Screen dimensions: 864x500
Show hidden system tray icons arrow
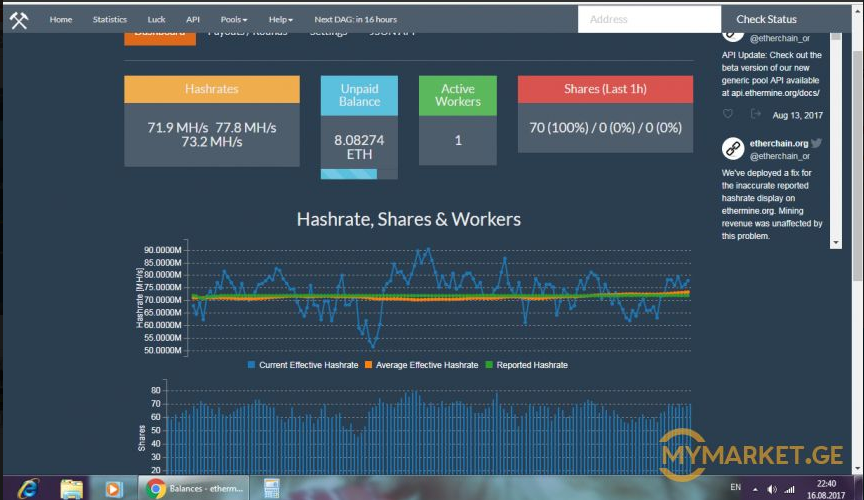click(754, 489)
